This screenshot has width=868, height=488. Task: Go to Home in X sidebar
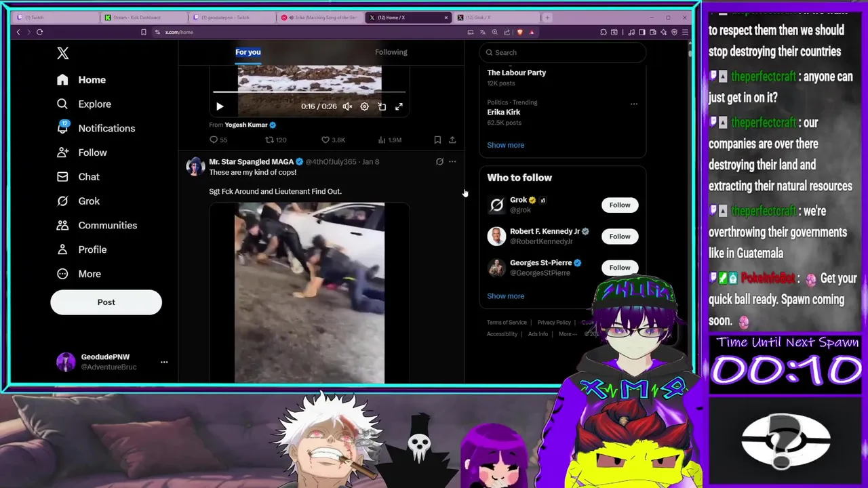tap(81, 80)
